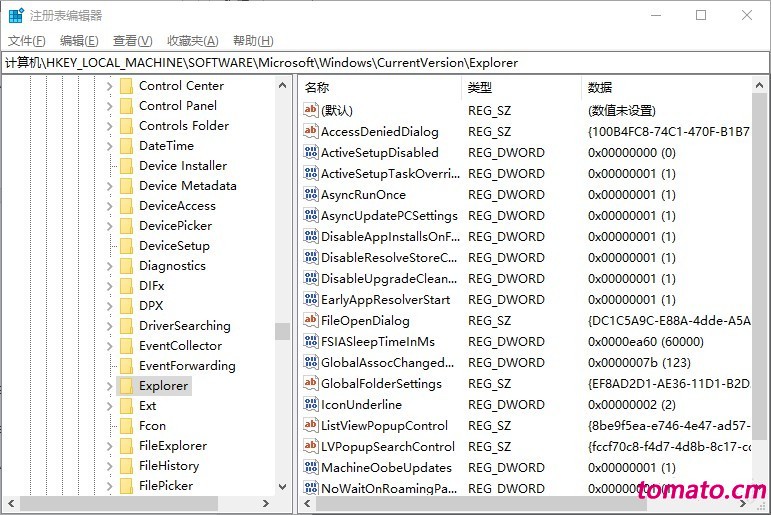The image size is (771, 515).
Task: Click the string icon of AccessDeniedDialog value
Action: 310,131
